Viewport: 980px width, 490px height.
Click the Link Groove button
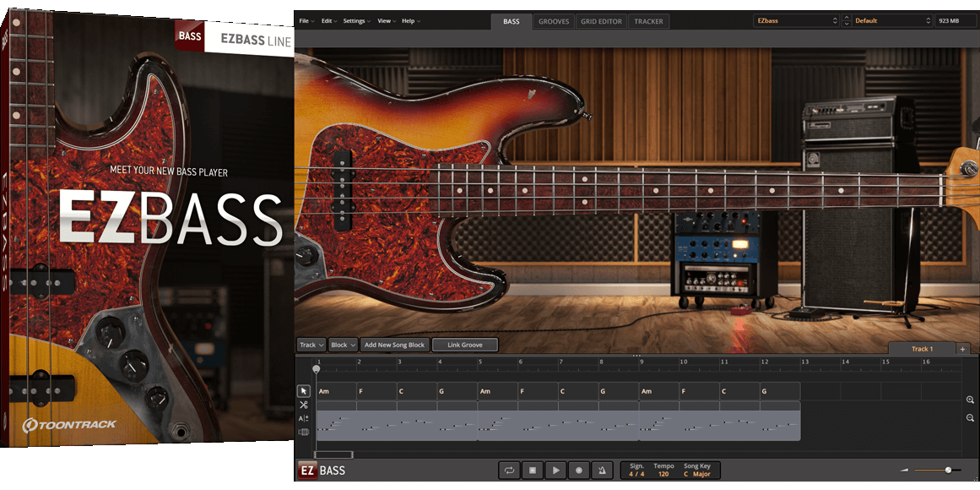click(x=465, y=345)
